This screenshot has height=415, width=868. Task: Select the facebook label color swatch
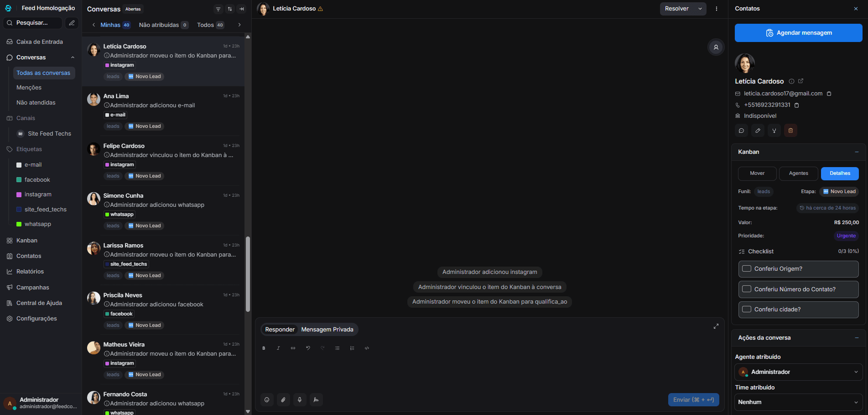(x=19, y=180)
